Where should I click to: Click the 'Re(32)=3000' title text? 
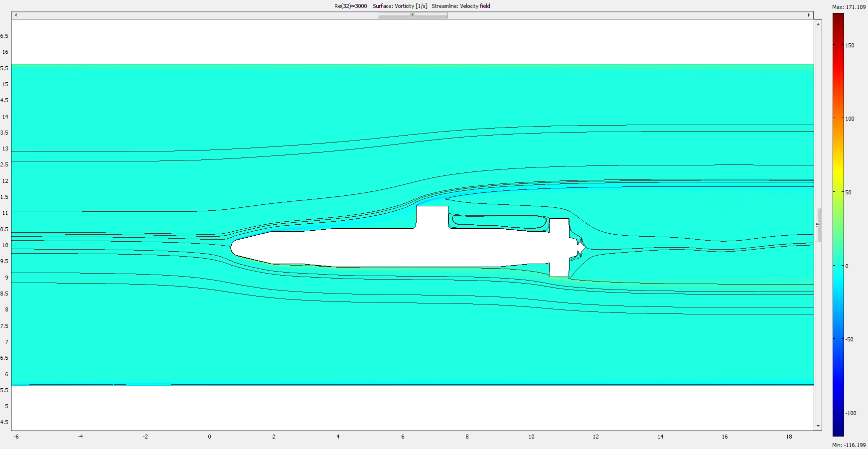(x=351, y=6)
